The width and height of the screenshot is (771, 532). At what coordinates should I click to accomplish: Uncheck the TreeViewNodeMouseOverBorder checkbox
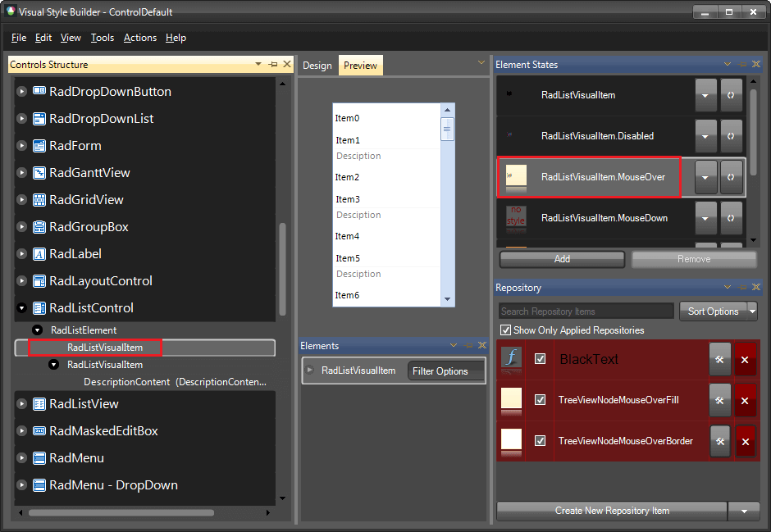pos(540,441)
